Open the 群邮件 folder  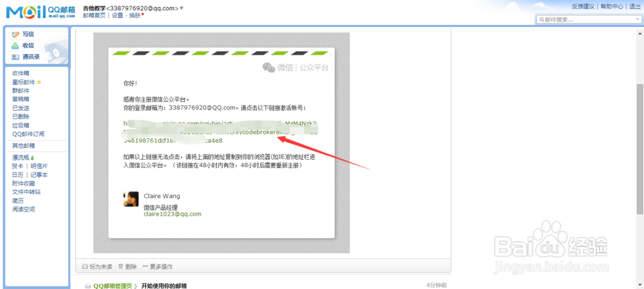pos(21,91)
